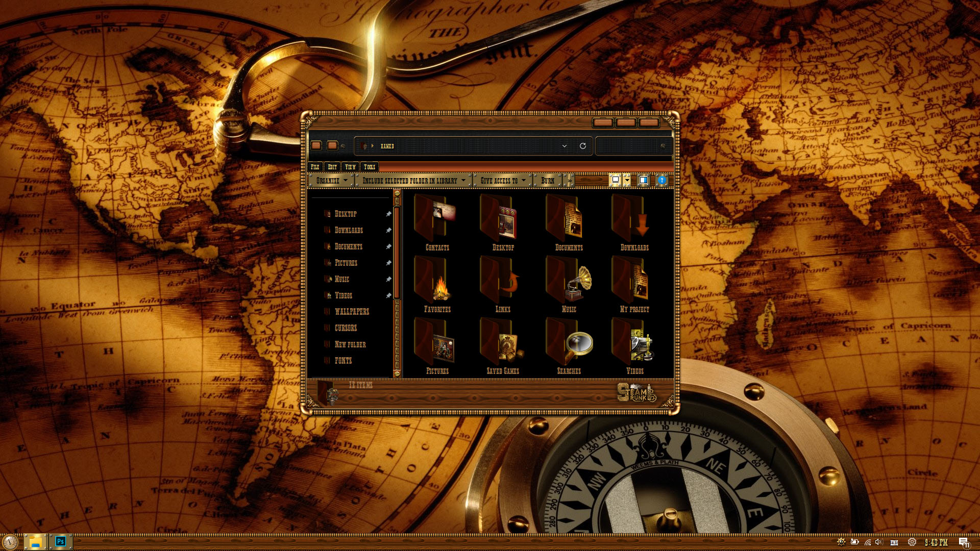Open the File menu
The height and width of the screenshot is (551, 980).
click(x=315, y=167)
